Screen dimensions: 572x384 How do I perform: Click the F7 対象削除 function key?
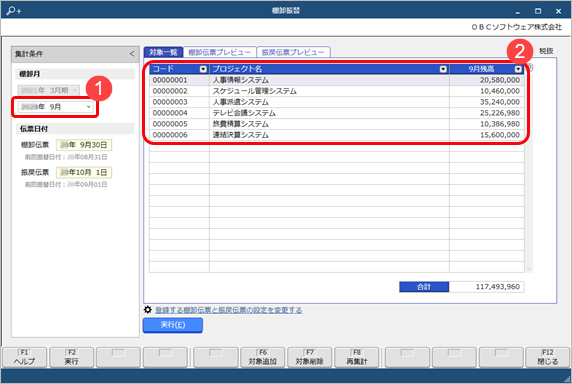[309, 357]
